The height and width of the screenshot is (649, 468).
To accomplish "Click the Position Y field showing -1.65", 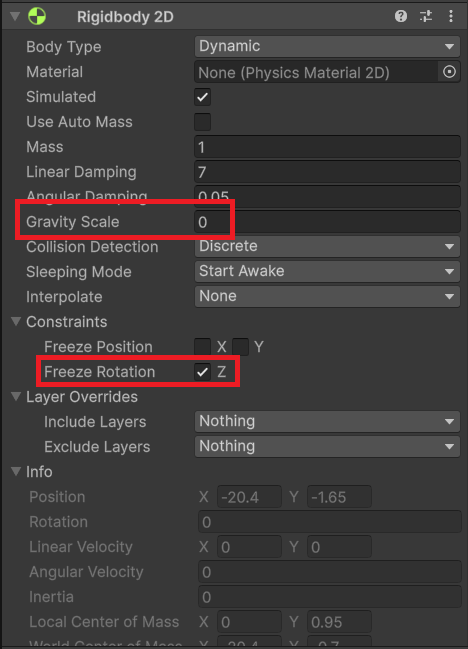I will (x=339, y=497).
